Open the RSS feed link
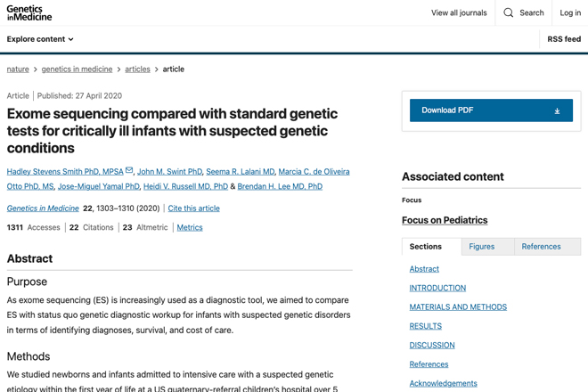 point(564,39)
